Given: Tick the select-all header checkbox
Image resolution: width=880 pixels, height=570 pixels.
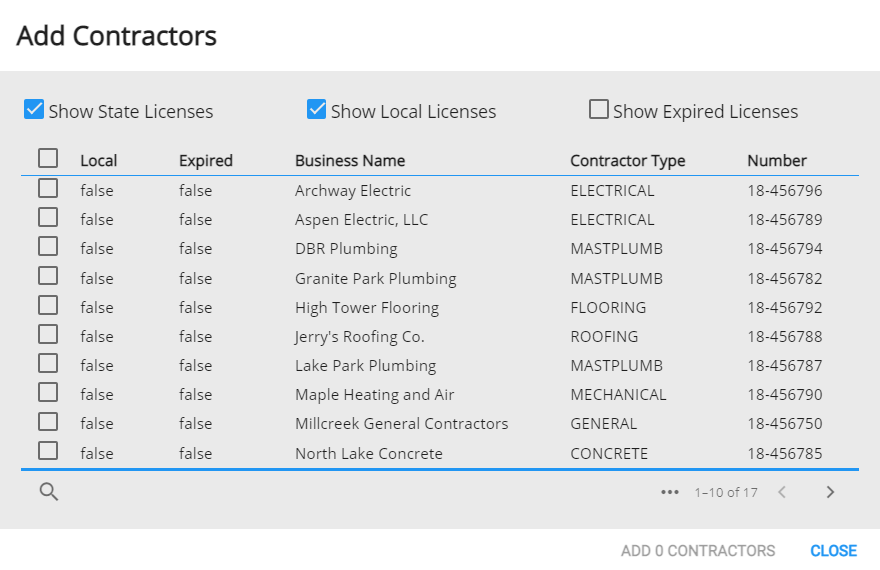Looking at the screenshot, I should pyautogui.click(x=48, y=158).
